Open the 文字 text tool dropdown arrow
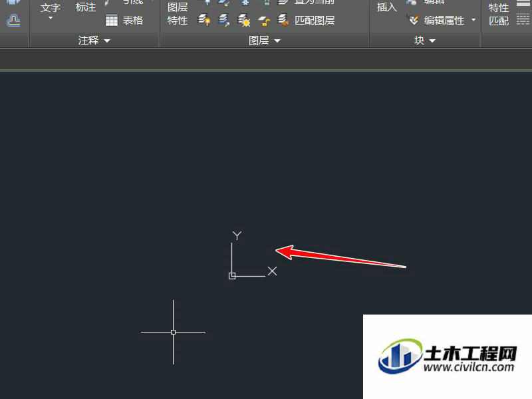 [51, 18]
